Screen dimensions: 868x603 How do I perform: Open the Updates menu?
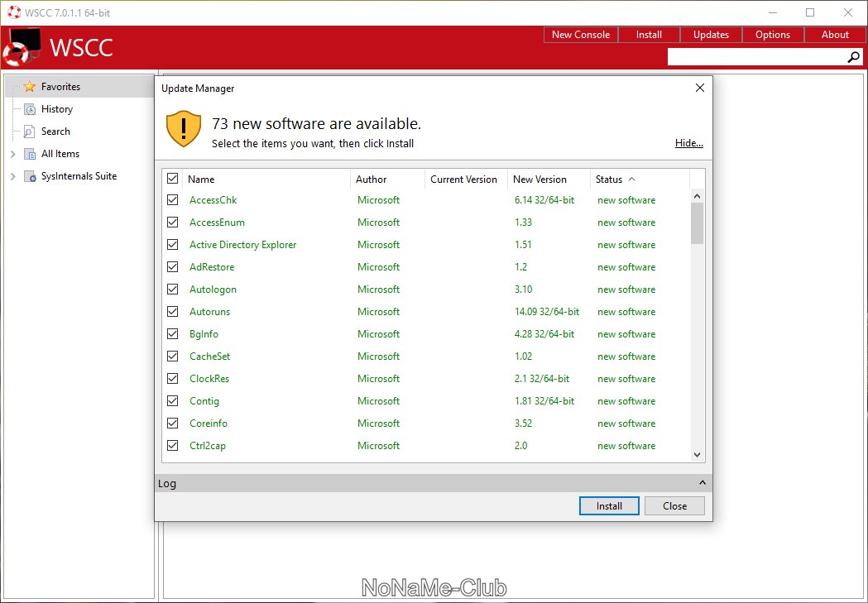point(711,35)
